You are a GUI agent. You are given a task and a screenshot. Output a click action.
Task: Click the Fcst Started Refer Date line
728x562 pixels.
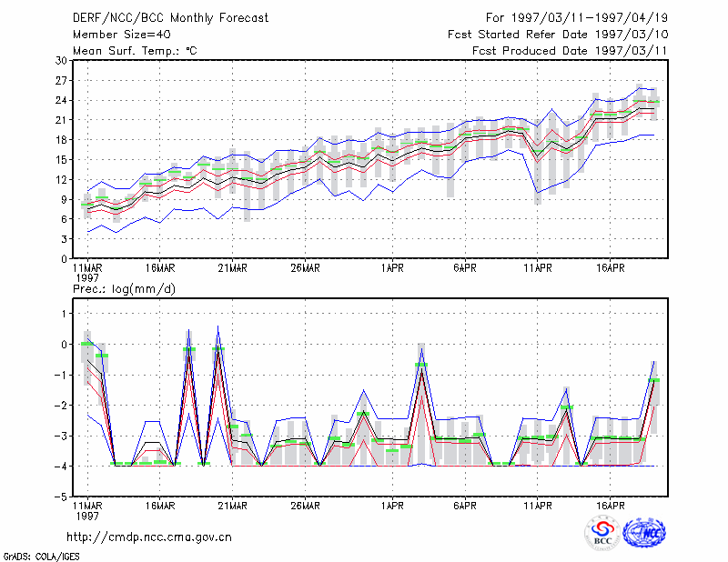pyautogui.click(x=558, y=35)
